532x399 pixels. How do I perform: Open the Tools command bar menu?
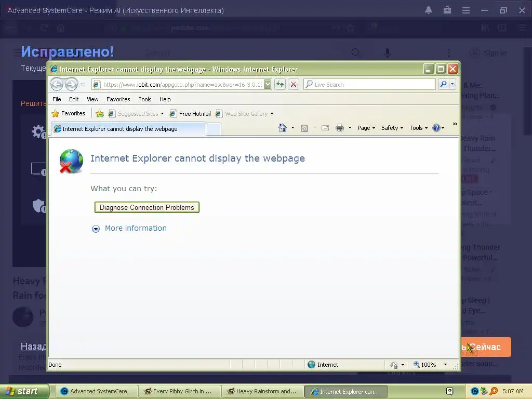click(x=418, y=128)
